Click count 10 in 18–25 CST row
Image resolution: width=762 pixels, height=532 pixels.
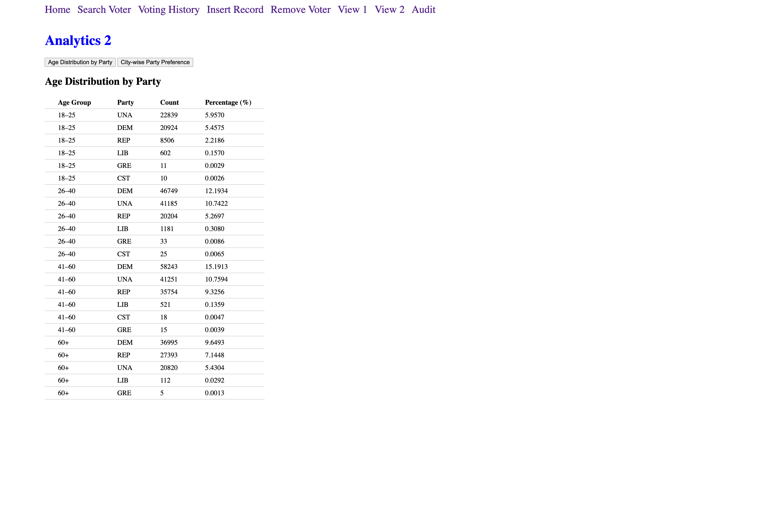pyautogui.click(x=164, y=178)
